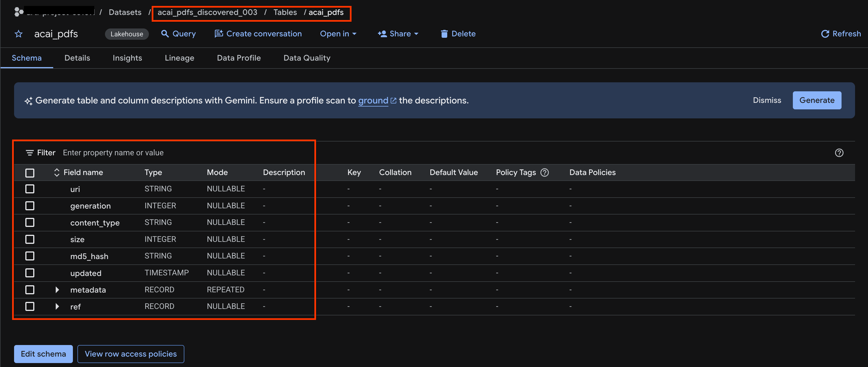The width and height of the screenshot is (868, 367).
Task: Expand the metadata record field
Action: pyautogui.click(x=57, y=290)
